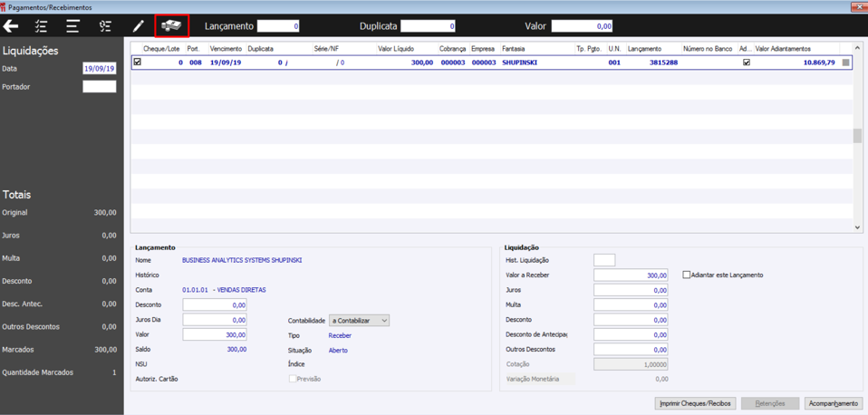Click the Juros Dia field
The image size is (868, 415).
pyautogui.click(x=214, y=320)
